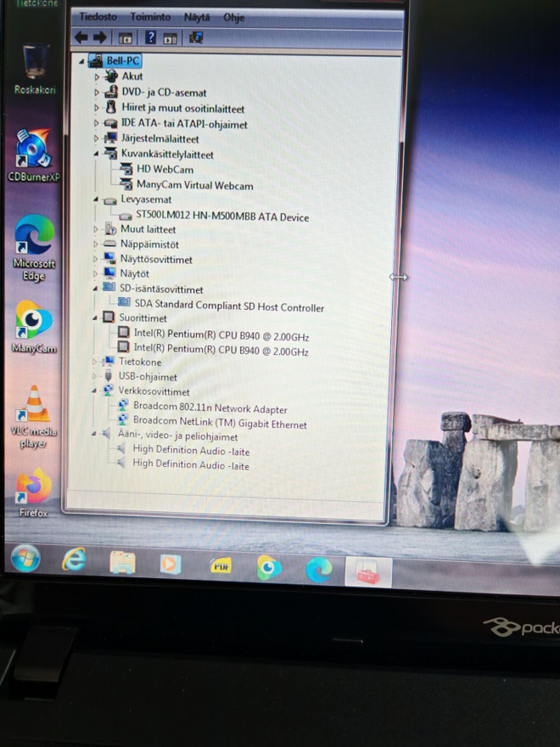Collapse the Suorittimet category

pos(95,317)
